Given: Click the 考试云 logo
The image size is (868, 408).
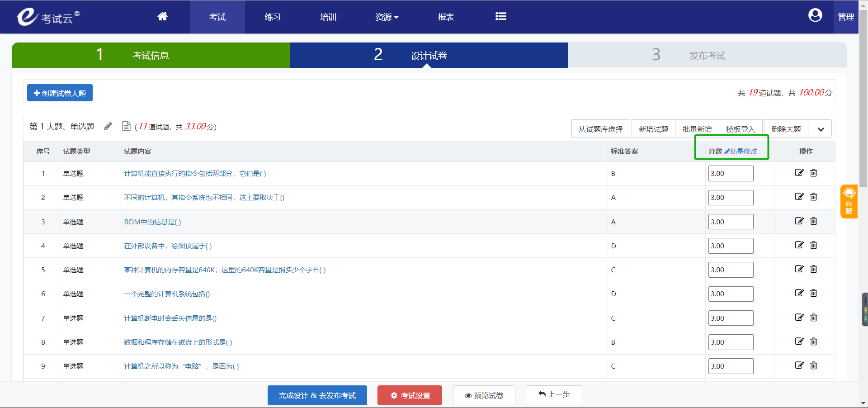Looking at the screenshot, I should pos(48,17).
